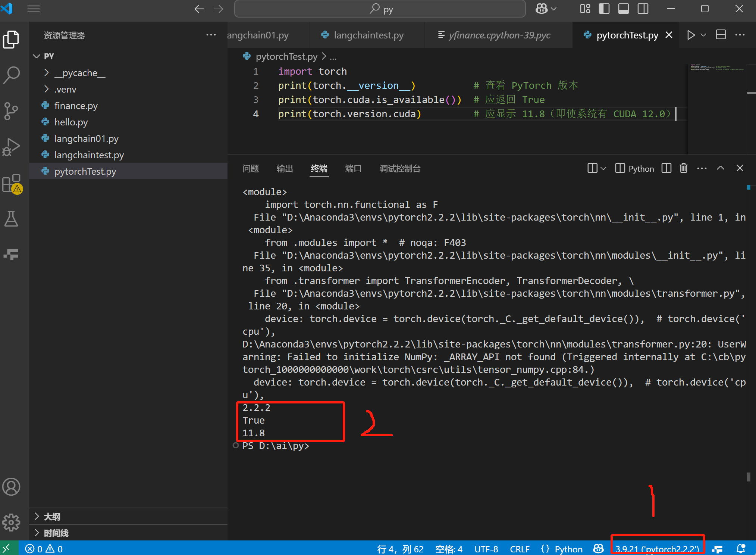
Task: Open the Manage gear settings menu
Action: click(x=11, y=522)
